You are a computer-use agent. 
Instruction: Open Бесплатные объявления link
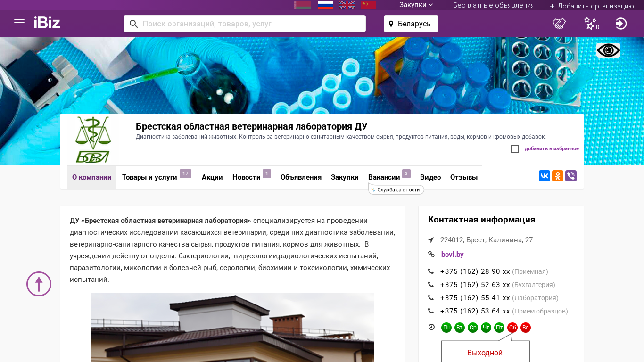point(494,5)
